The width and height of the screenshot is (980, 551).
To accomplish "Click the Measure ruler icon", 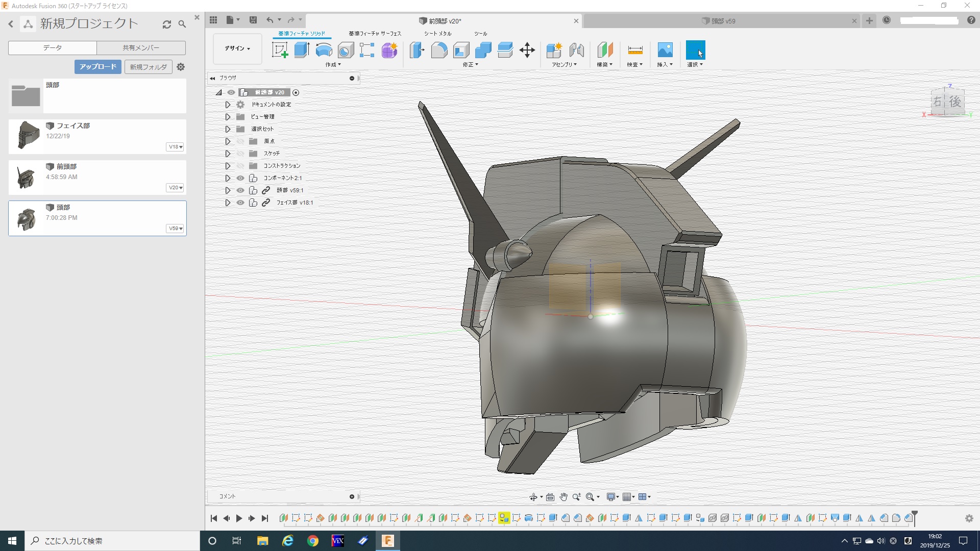I will (635, 50).
